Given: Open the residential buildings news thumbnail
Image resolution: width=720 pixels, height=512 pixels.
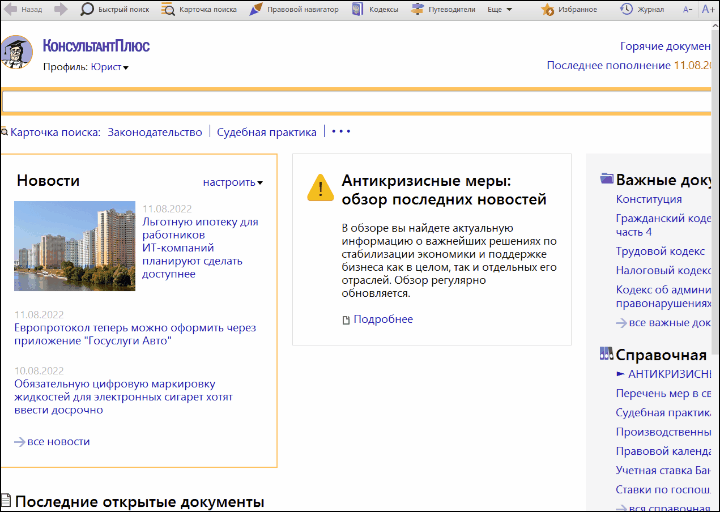Looking at the screenshot, I should [74, 246].
